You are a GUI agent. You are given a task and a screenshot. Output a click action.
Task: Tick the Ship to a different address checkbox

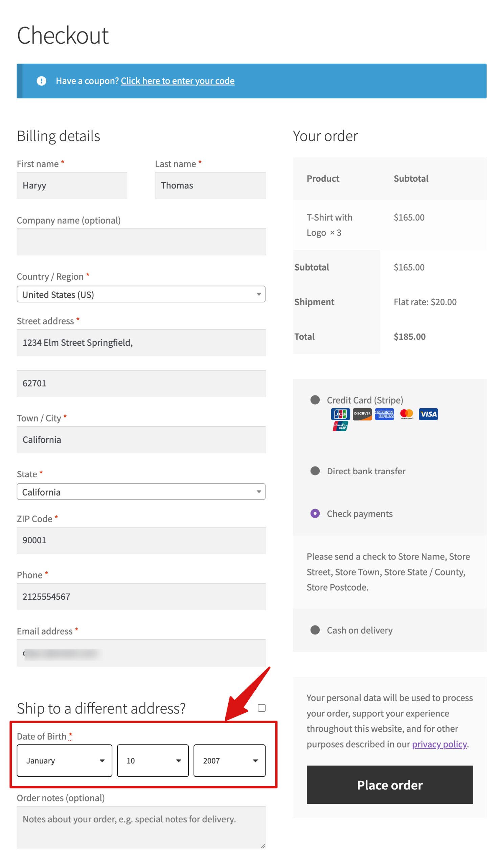[x=262, y=708]
